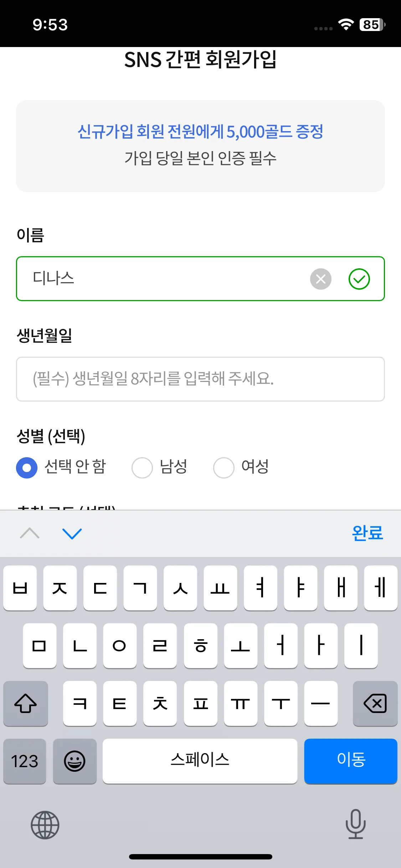The height and width of the screenshot is (868, 401).
Task: Switch keyboard language with globe icon
Action: [45, 825]
